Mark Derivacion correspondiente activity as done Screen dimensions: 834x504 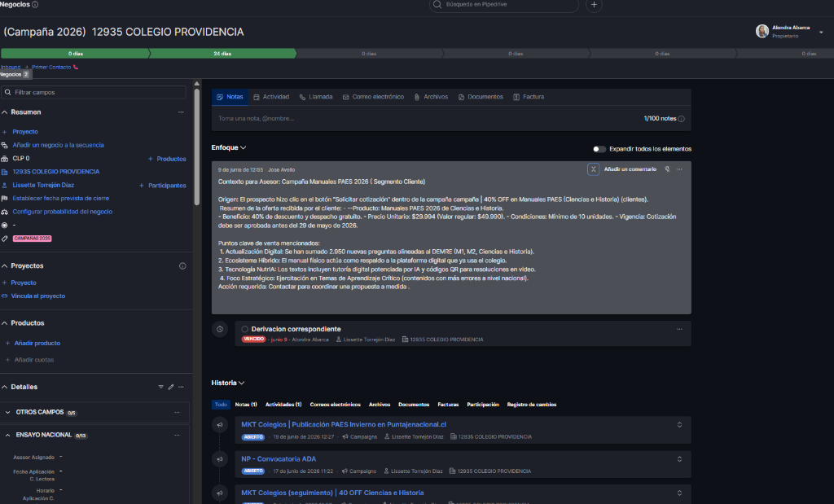244,330
